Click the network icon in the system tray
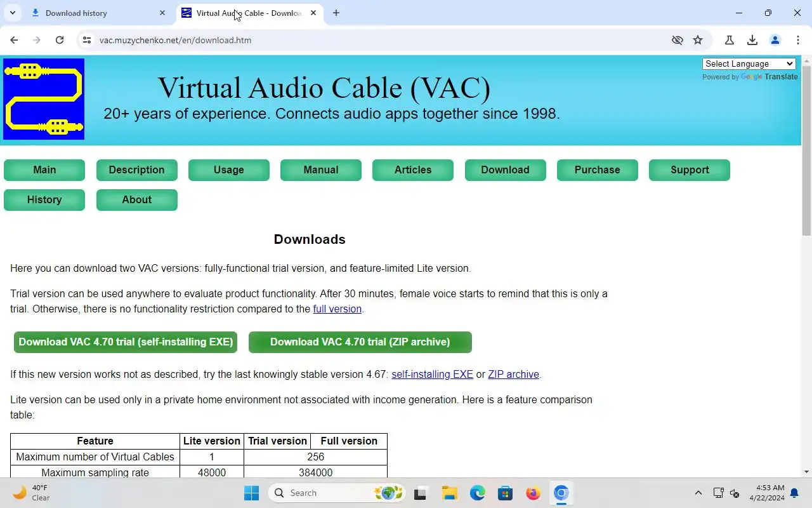This screenshot has width=812, height=508. [718, 493]
